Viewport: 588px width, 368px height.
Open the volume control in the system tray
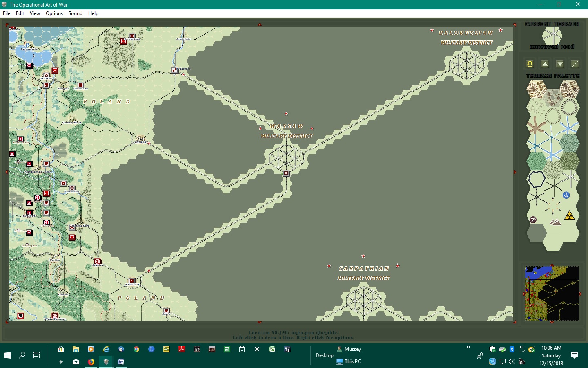(x=512, y=361)
